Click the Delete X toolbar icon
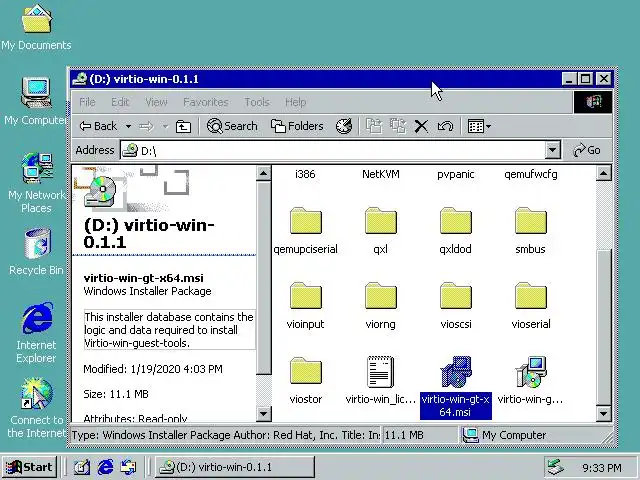Image resolution: width=640 pixels, height=480 pixels. tap(421, 127)
